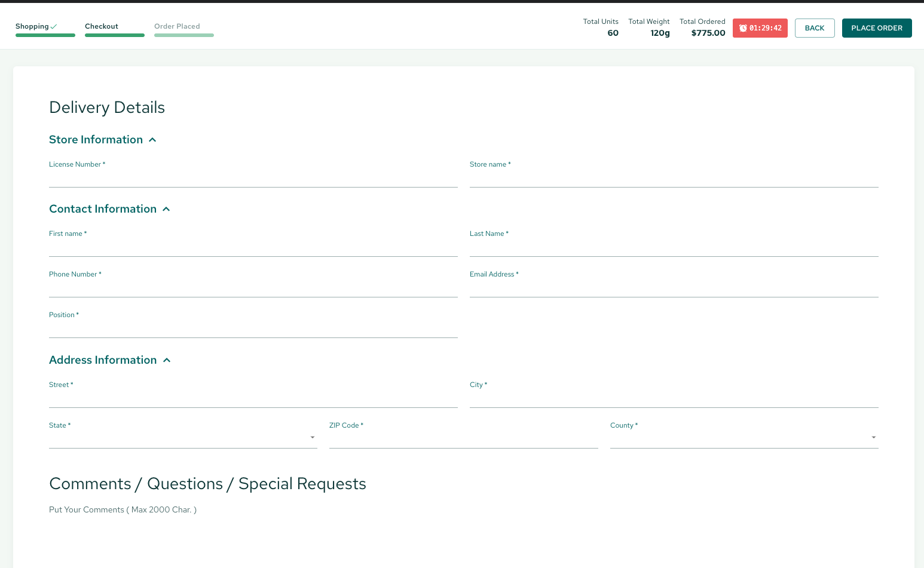Click the Total Ordered $775.00 value
The width and height of the screenshot is (924, 568).
[x=708, y=33]
